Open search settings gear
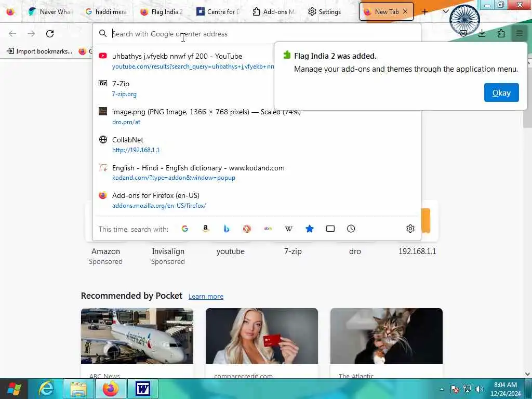532x399 pixels. (x=410, y=229)
